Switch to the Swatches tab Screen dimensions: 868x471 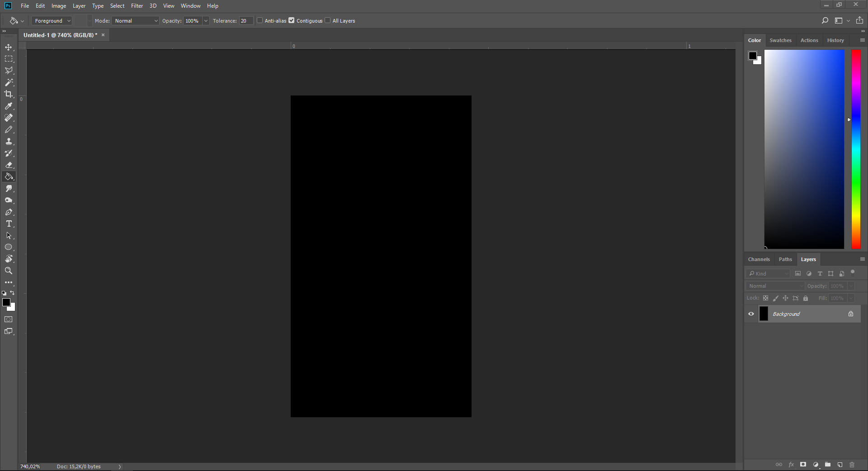(x=780, y=40)
